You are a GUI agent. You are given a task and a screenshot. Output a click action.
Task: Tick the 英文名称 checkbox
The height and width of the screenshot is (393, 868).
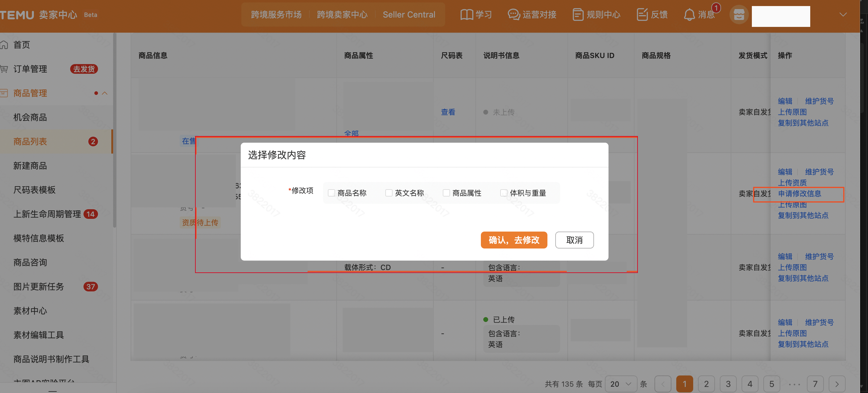[389, 193]
